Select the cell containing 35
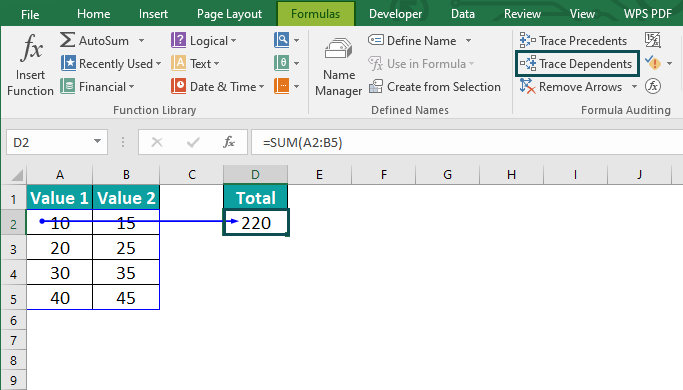683x390 pixels. (x=126, y=272)
